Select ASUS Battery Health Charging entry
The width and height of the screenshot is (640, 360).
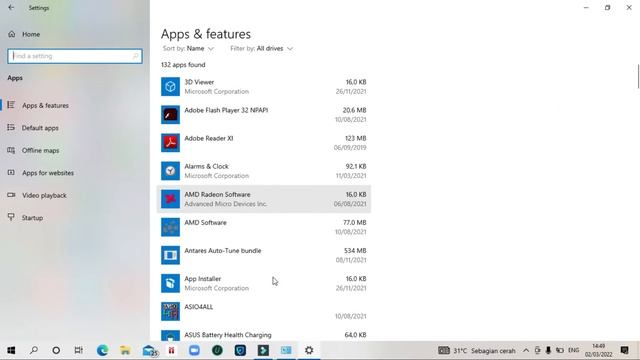coord(264,334)
